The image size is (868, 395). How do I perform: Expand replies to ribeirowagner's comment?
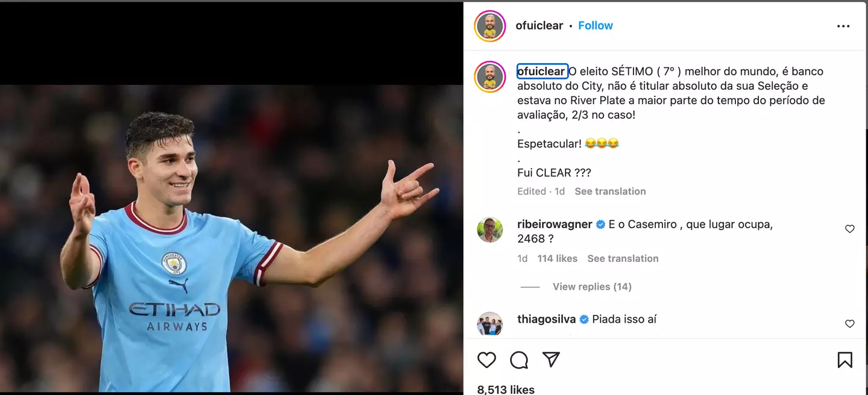click(592, 287)
